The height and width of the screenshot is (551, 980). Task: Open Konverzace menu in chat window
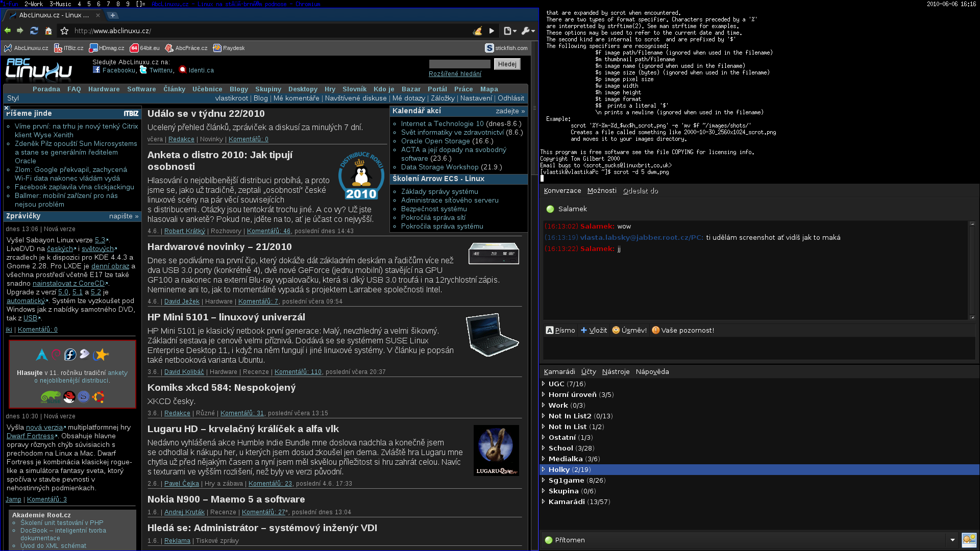pos(562,191)
